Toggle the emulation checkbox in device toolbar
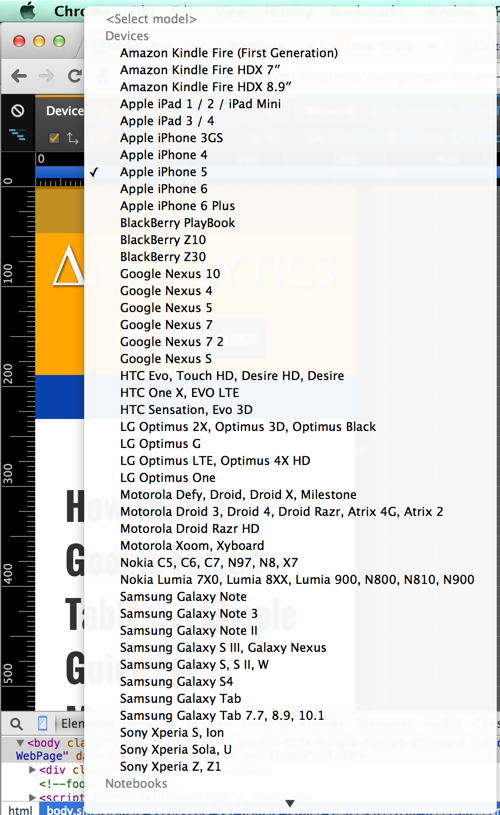Image resolution: width=500 pixels, height=815 pixels. (x=54, y=138)
